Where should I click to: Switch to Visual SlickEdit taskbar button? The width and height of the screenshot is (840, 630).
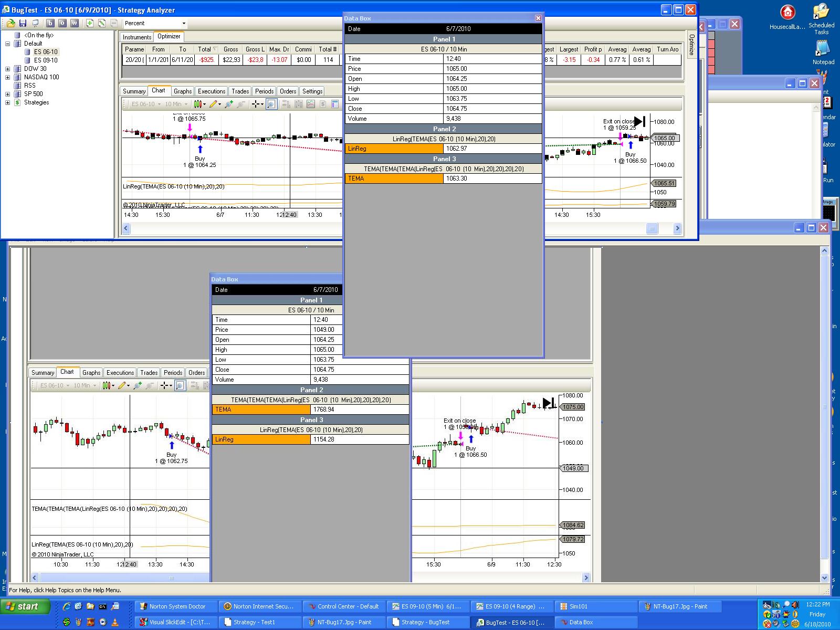click(x=176, y=622)
